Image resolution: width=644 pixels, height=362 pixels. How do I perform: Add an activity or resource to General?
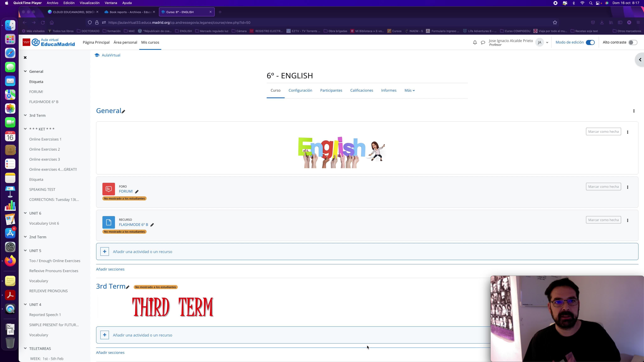point(142,252)
